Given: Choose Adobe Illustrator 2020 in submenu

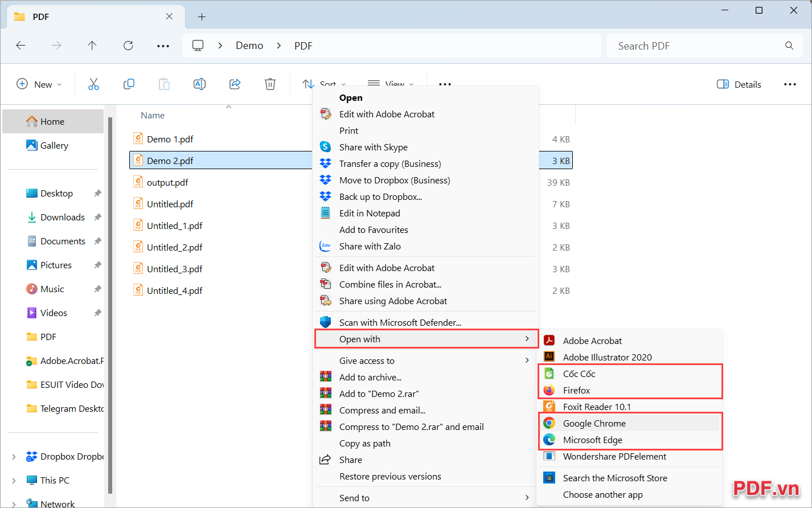Looking at the screenshot, I should click(630, 357).
